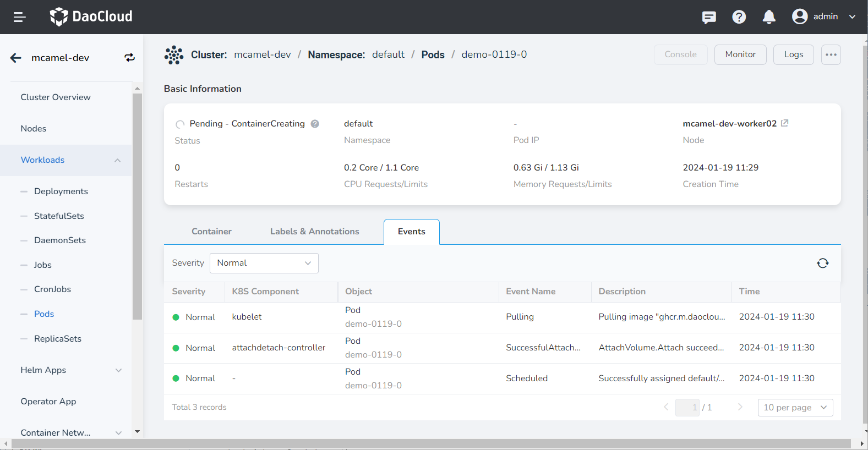Open node mcamel-dev-worker02 external link icon
The image size is (868, 450).
pos(784,123)
